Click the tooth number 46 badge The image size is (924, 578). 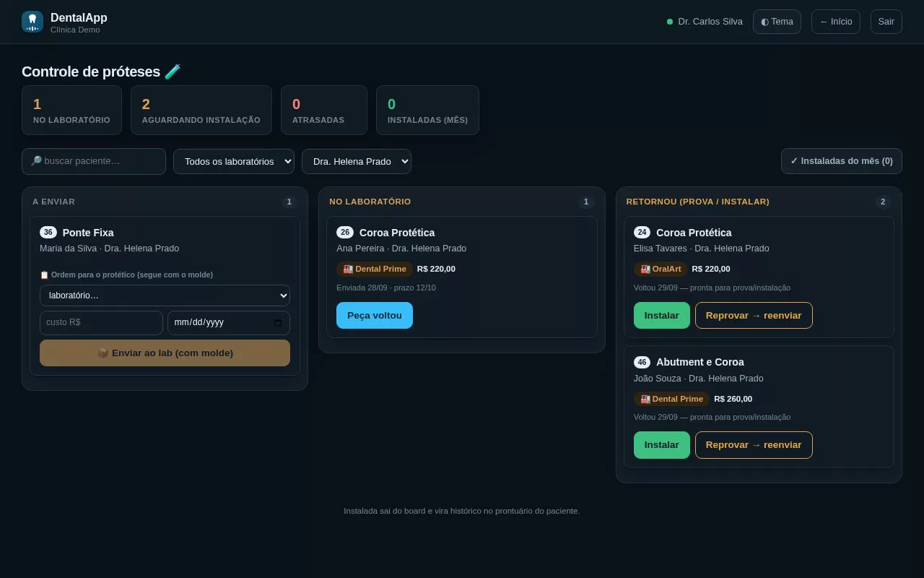coord(642,362)
